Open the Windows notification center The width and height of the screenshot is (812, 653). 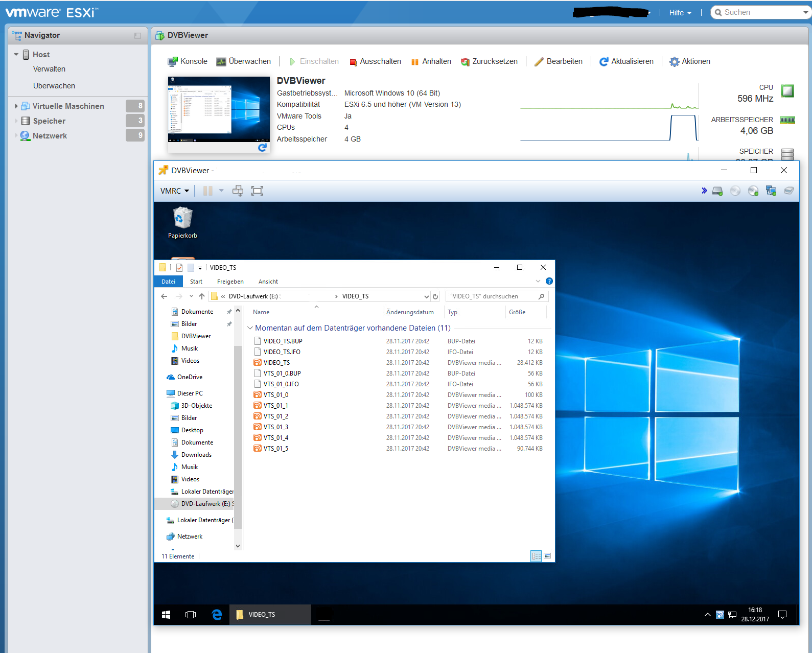pos(782,615)
